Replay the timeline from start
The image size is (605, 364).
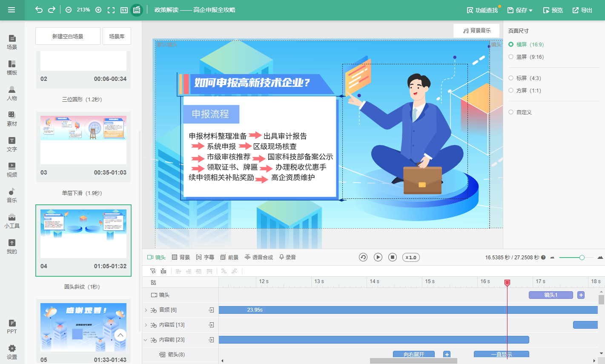click(x=363, y=257)
